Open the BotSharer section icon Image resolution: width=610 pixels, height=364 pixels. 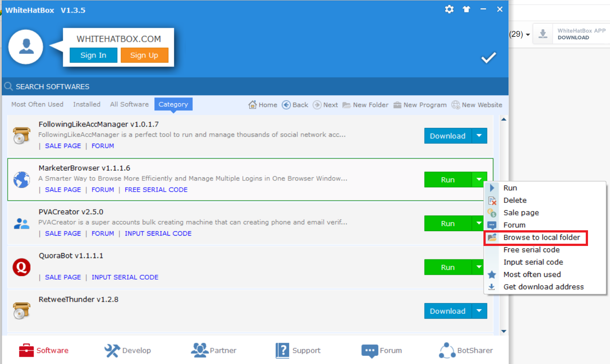pos(447,351)
